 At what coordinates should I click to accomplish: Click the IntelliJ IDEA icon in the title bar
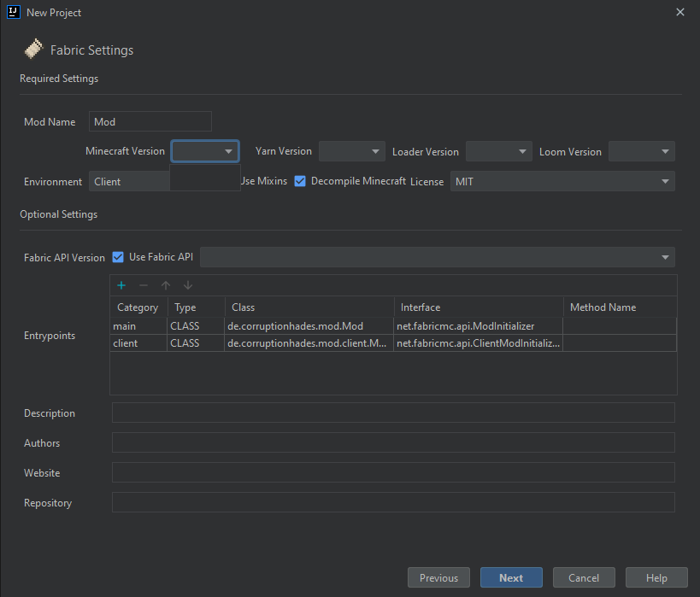[12, 12]
